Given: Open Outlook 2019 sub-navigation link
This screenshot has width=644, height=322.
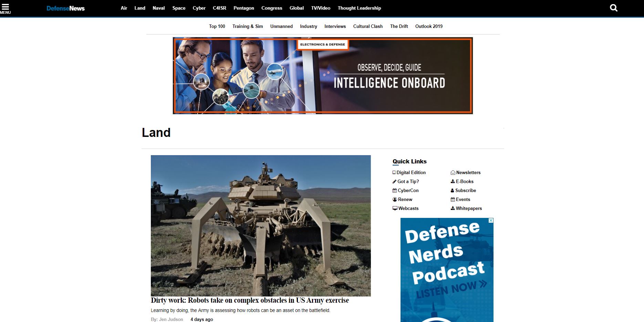Looking at the screenshot, I should [x=429, y=26].
